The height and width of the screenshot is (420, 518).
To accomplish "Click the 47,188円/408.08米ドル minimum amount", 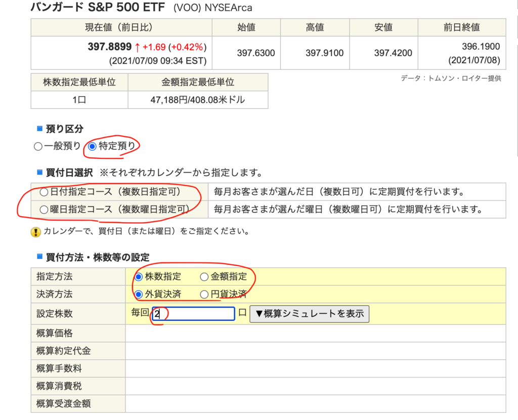I will click(198, 100).
